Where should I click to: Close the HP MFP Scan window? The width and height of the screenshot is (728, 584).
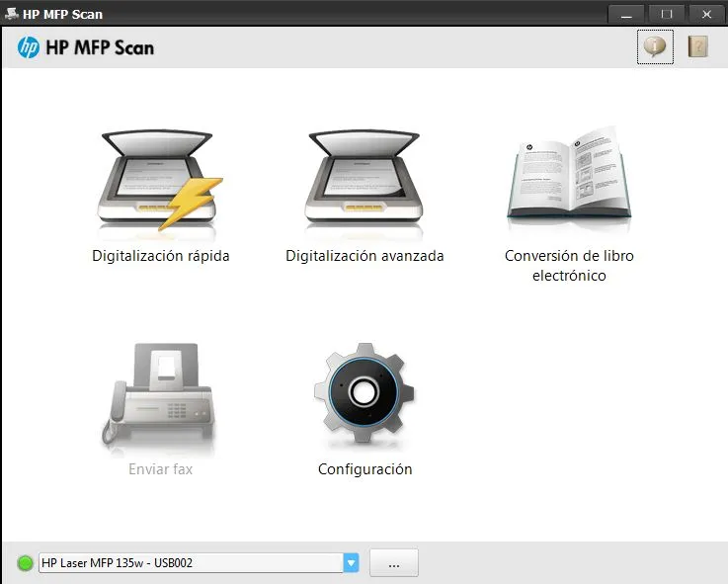tap(706, 15)
